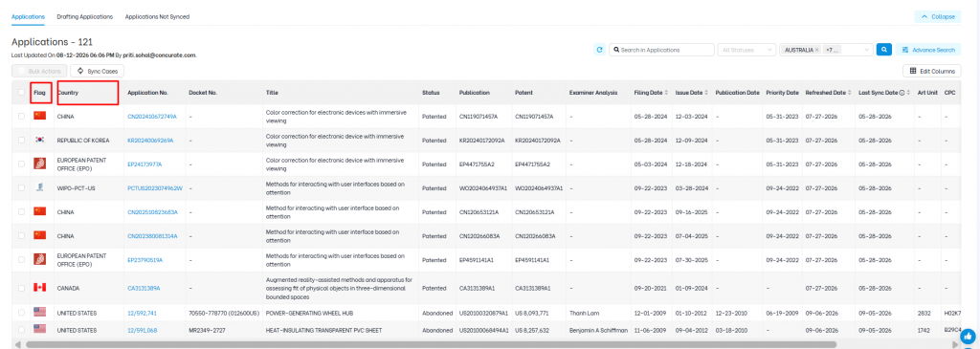The image size is (980, 349).
Task: Remove the AUSTRALIA filter tag
Action: pos(817,50)
